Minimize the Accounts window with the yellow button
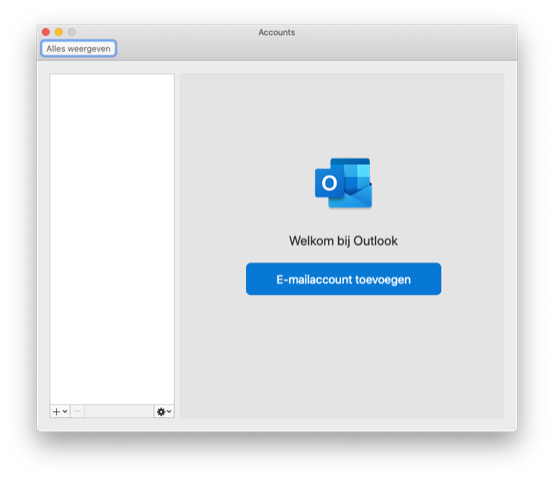 click(59, 32)
